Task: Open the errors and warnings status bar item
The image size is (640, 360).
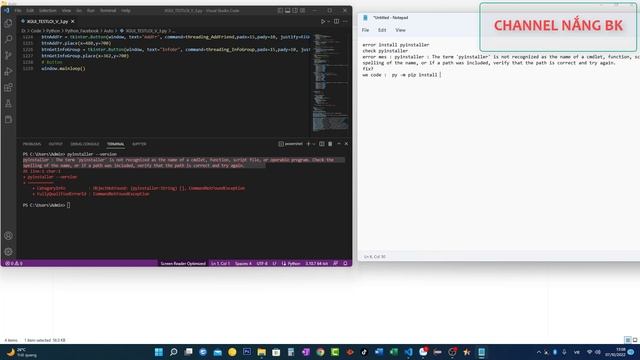Action: tap(13, 264)
